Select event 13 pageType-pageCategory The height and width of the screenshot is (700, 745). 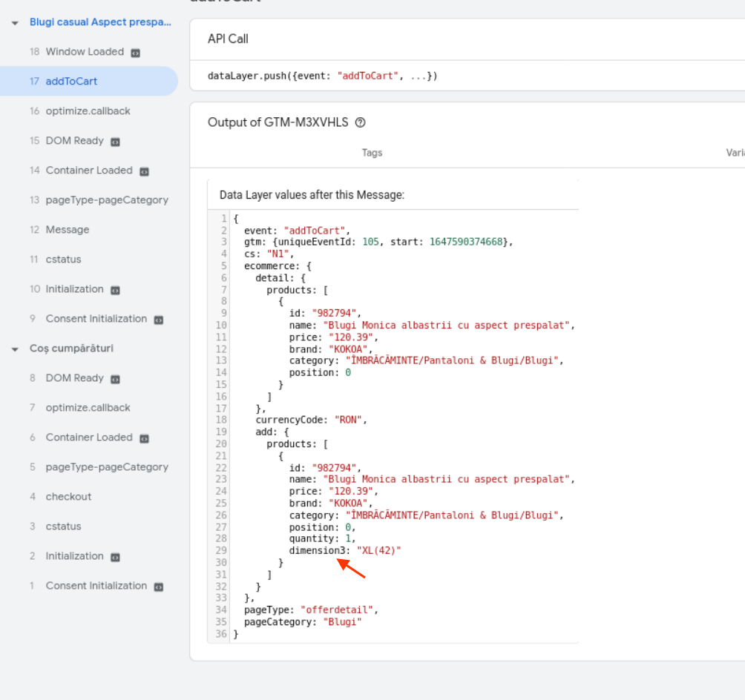coord(99,200)
